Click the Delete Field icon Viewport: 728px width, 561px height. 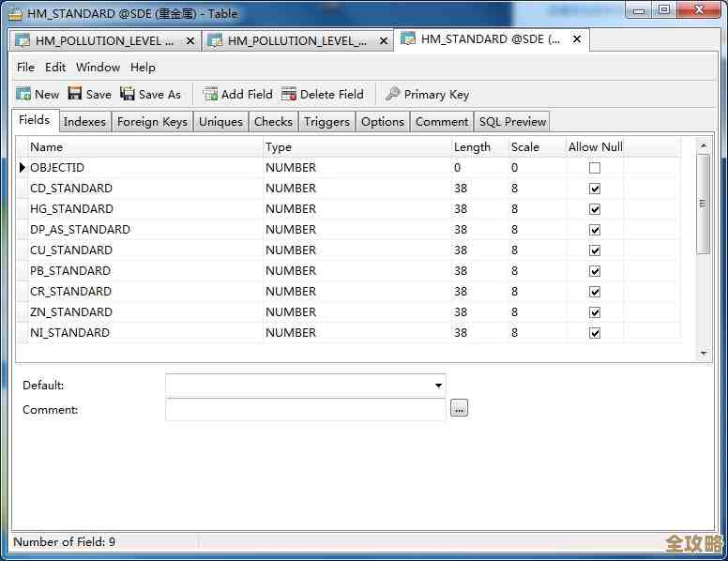click(289, 94)
